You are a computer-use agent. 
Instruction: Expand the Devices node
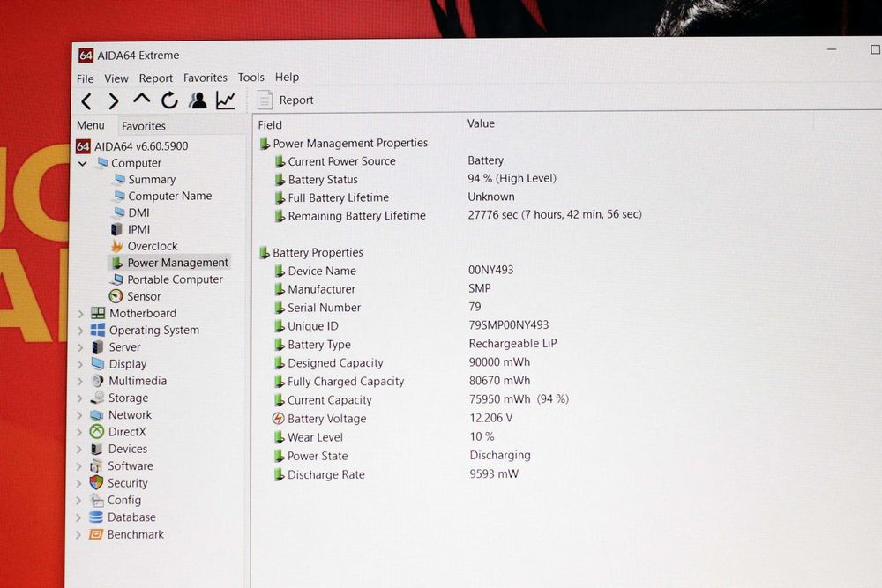[x=79, y=449]
